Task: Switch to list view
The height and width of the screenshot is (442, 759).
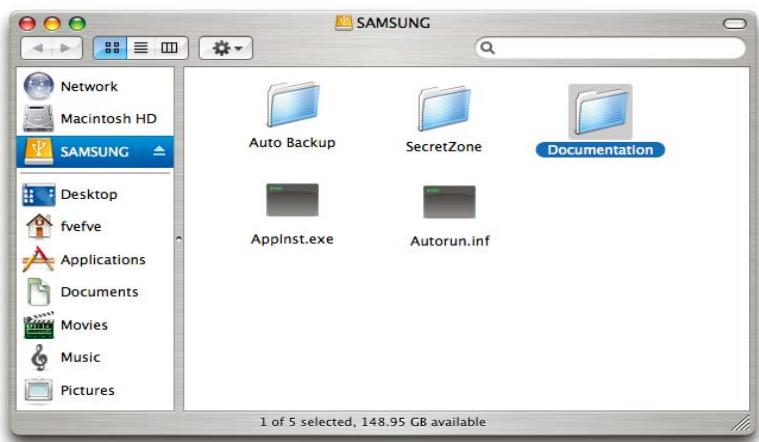Action: [141, 48]
